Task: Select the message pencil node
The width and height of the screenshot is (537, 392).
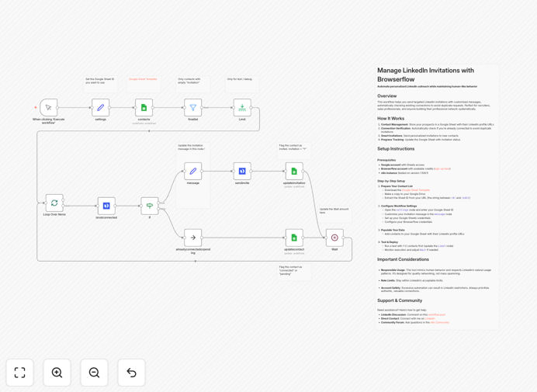Action: (x=192, y=172)
